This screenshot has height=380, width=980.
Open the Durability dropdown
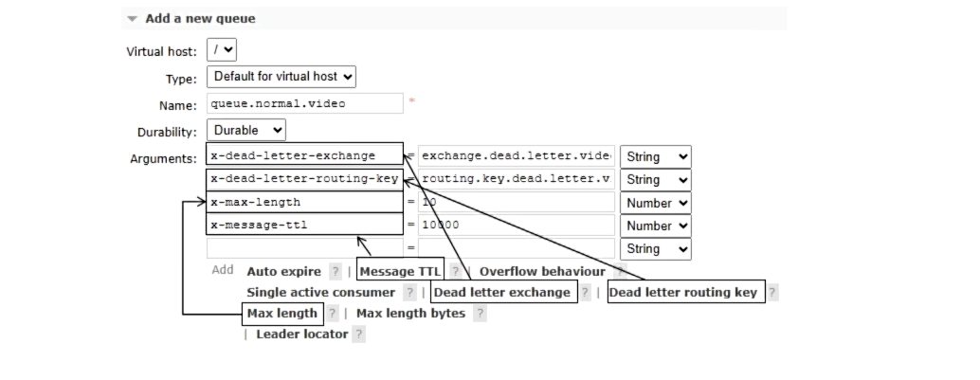(x=246, y=130)
